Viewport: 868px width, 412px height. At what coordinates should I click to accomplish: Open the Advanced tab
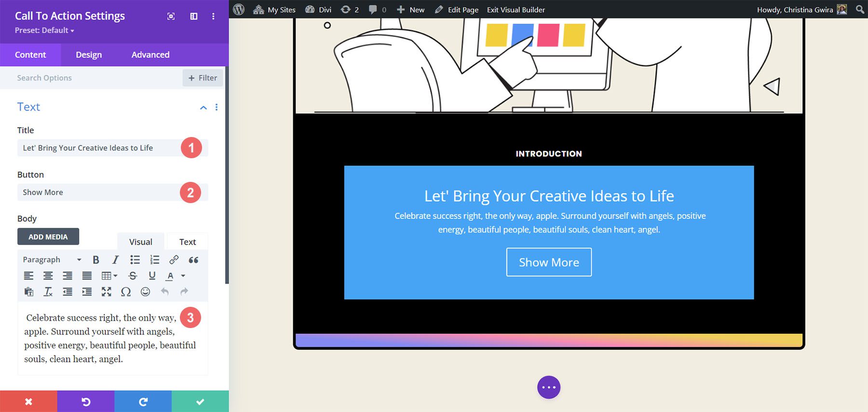pos(150,55)
